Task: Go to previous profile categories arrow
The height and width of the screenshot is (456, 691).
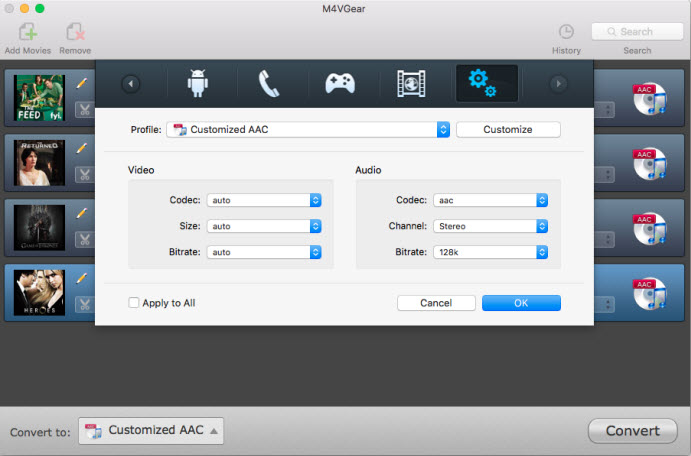Action: pyautogui.click(x=131, y=84)
